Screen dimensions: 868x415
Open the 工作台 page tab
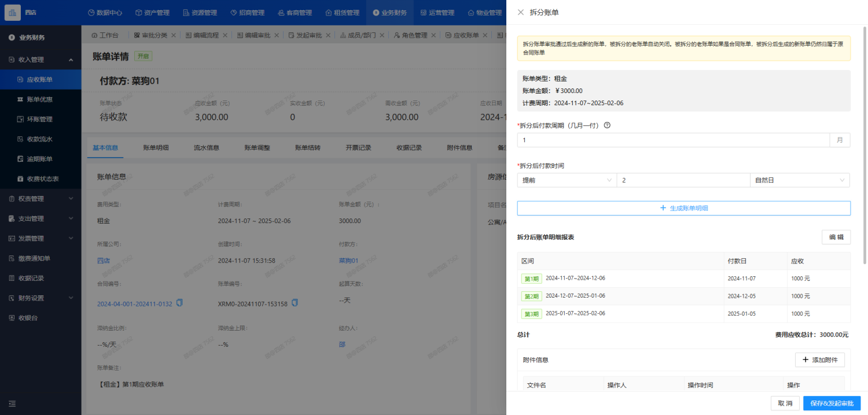pos(105,35)
